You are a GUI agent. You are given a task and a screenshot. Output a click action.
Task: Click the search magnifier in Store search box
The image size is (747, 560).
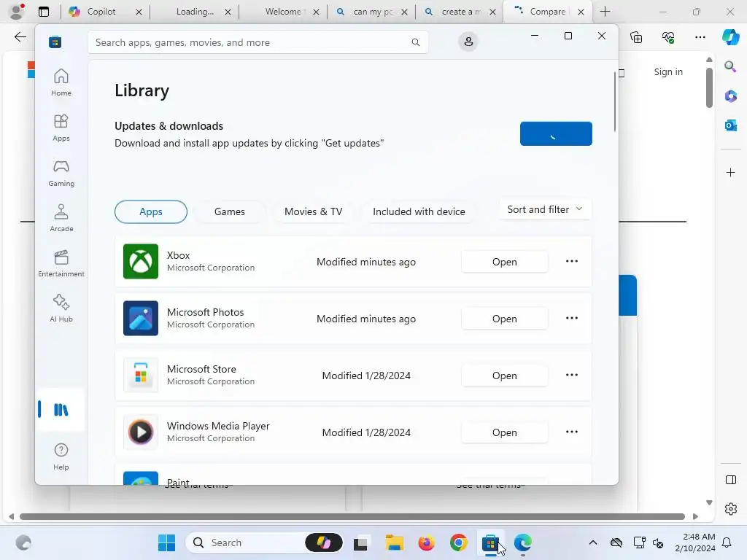point(415,42)
